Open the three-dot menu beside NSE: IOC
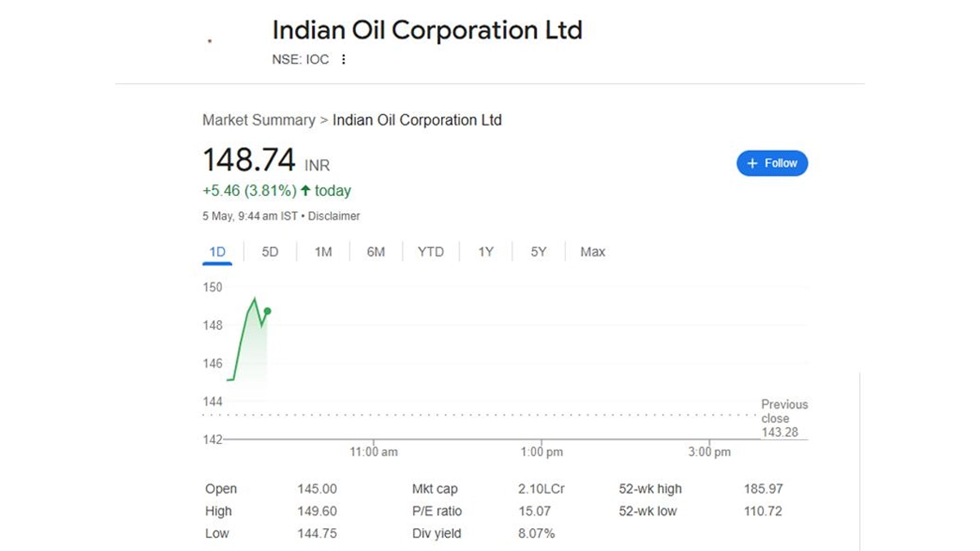The image size is (980, 551). 344,60
